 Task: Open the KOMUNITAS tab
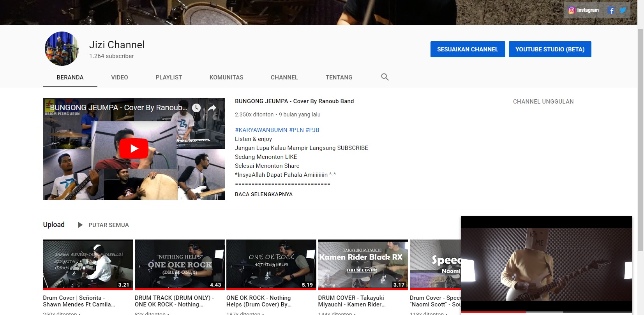(226, 77)
